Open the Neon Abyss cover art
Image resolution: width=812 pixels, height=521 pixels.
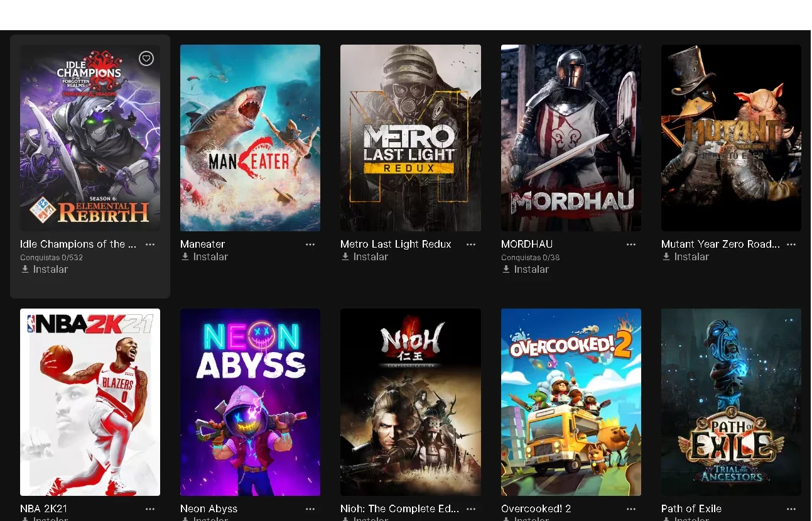[x=250, y=402]
